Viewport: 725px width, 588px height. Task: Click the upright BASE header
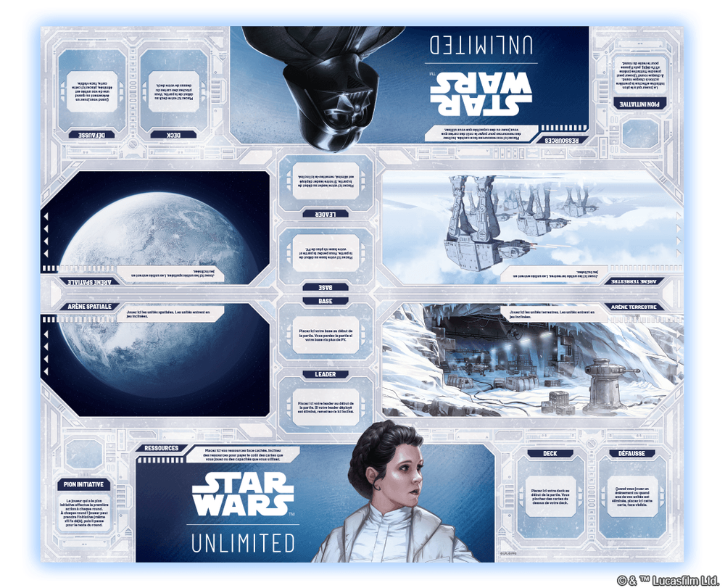pyautogui.click(x=326, y=301)
